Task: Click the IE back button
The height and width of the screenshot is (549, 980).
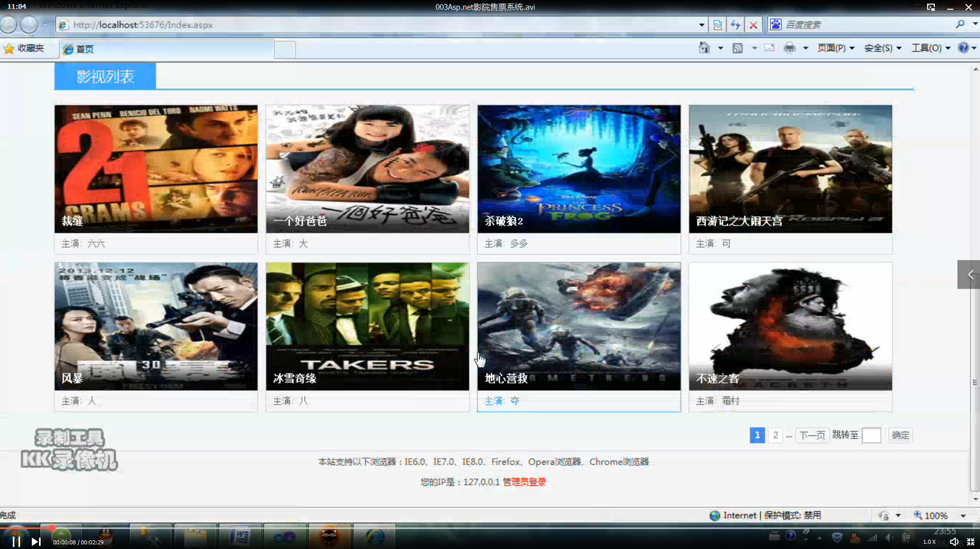Action: click(x=9, y=24)
